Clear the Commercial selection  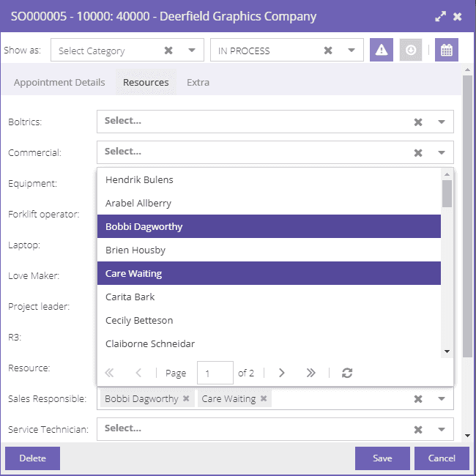[418, 153]
